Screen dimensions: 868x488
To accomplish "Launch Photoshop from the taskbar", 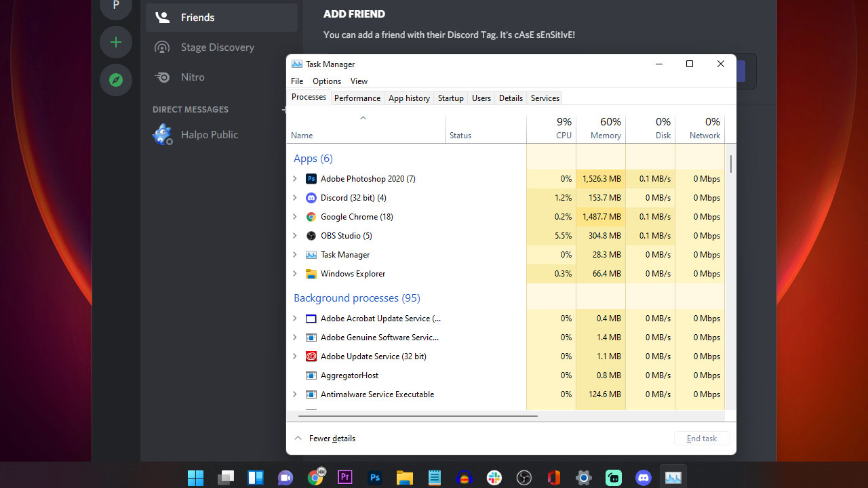I will tap(375, 478).
